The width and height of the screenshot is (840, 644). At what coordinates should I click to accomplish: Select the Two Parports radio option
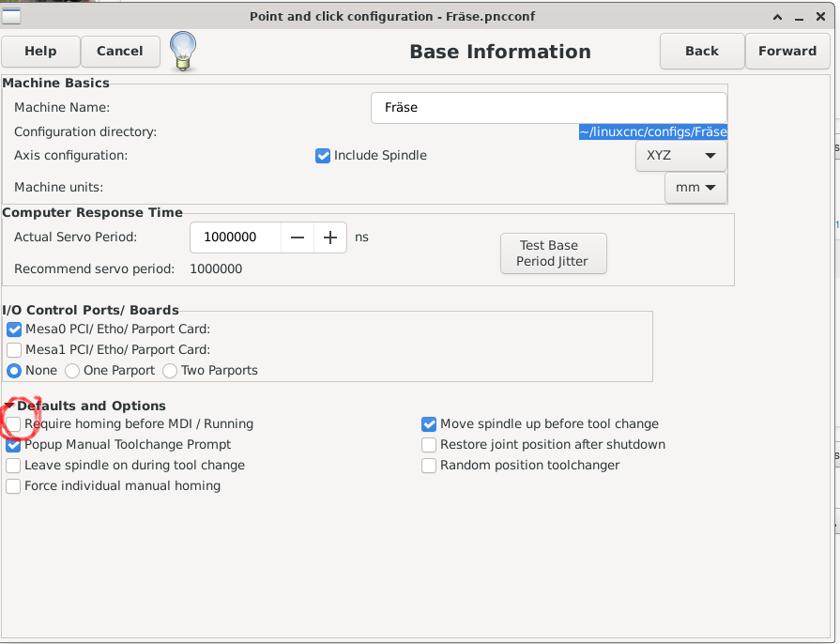[x=170, y=371]
